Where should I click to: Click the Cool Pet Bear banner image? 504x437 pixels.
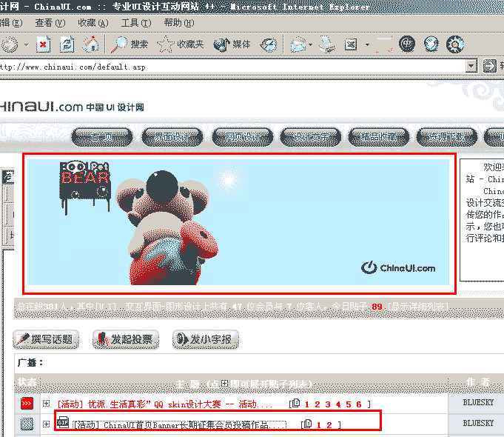[238, 222]
